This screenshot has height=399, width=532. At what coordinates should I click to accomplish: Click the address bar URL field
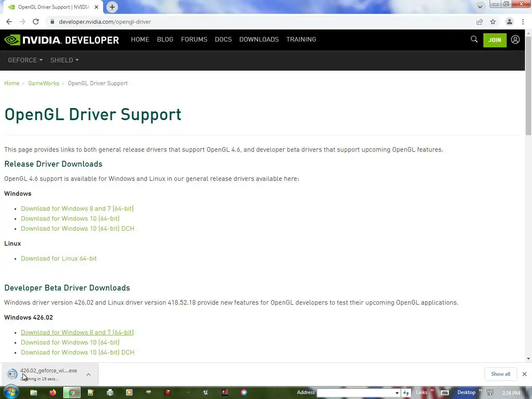pos(262,22)
